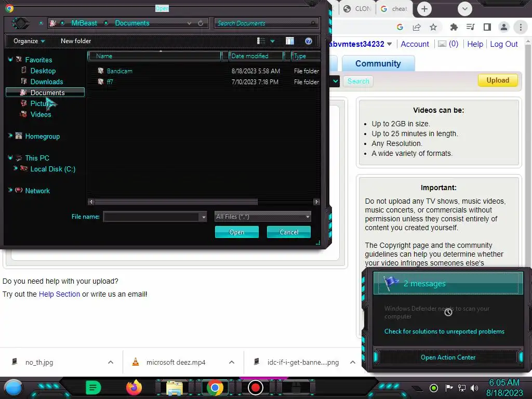This screenshot has width=532, height=399.
Task: Sort files by Name column header
Action: click(x=154, y=56)
